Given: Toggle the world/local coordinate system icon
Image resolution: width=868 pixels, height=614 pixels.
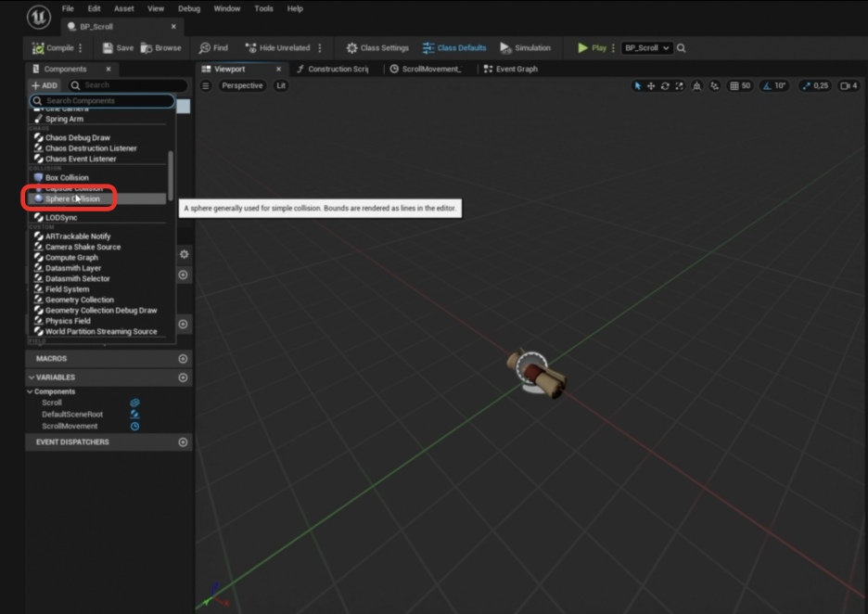Looking at the screenshot, I should (x=697, y=86).
